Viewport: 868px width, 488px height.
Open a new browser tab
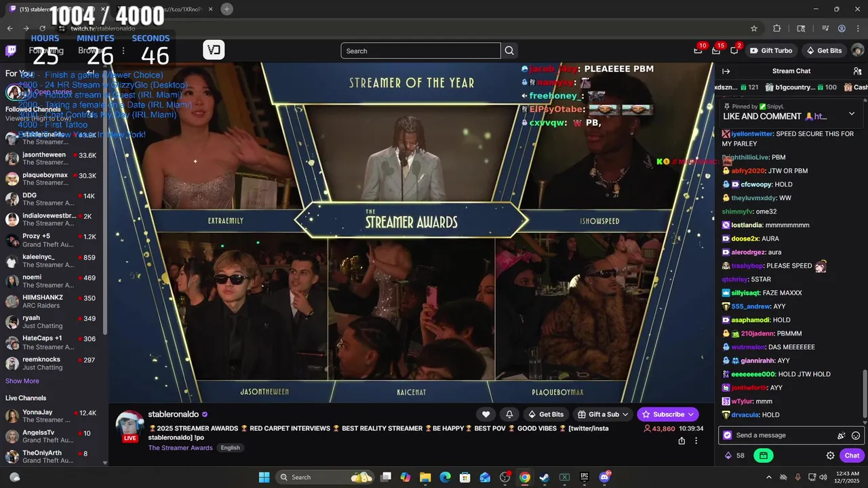[226, 9]
